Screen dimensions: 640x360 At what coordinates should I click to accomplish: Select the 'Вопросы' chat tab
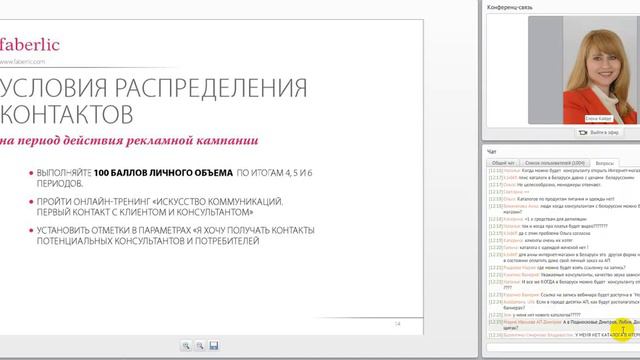[x=604, y=163]
